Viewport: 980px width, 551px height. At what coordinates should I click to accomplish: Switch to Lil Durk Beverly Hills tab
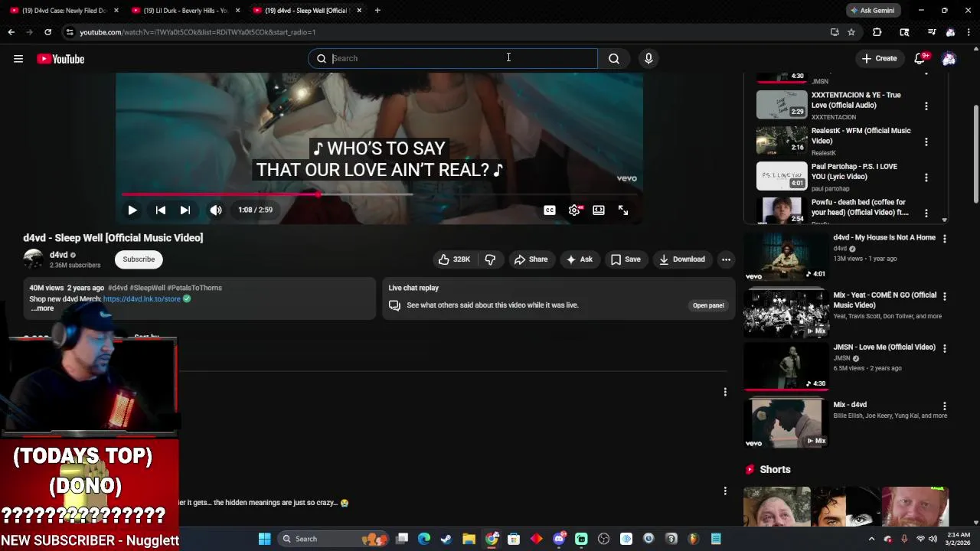click(185, 11)
